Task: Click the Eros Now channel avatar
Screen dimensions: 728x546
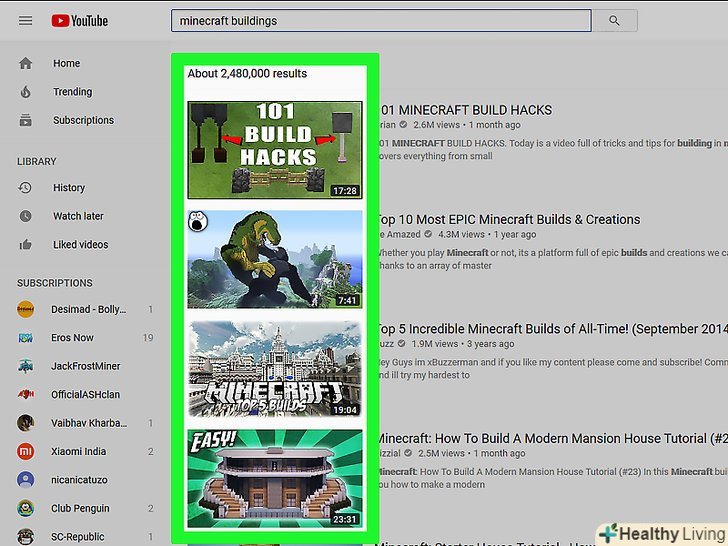Action: (x=26, y=338)
